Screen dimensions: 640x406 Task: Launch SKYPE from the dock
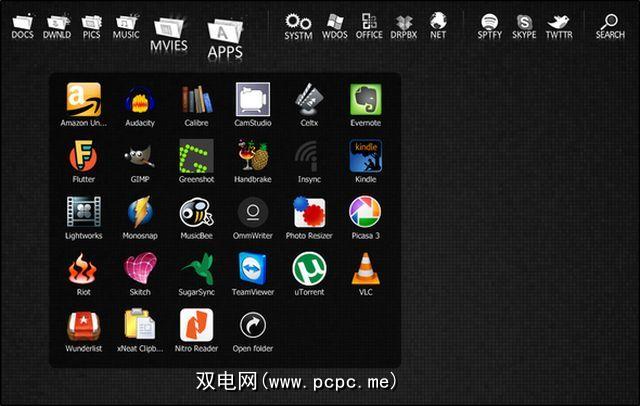(x=524, y=26)
